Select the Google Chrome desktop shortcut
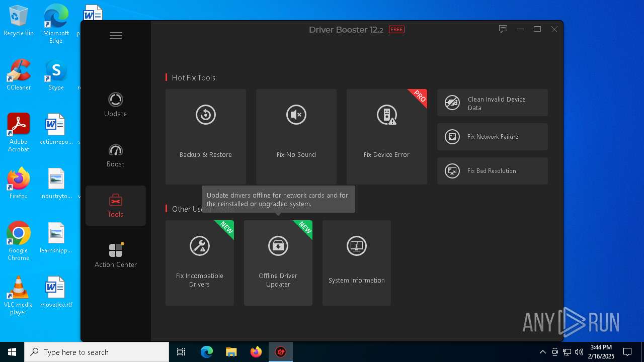This screenshot has width=644, height=362. coord(19,241)
